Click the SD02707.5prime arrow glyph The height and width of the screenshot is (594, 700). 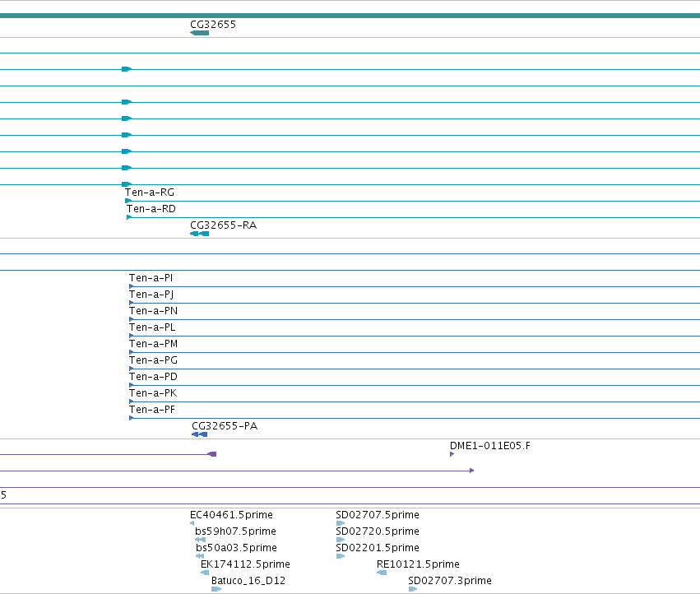coord(341,523)
